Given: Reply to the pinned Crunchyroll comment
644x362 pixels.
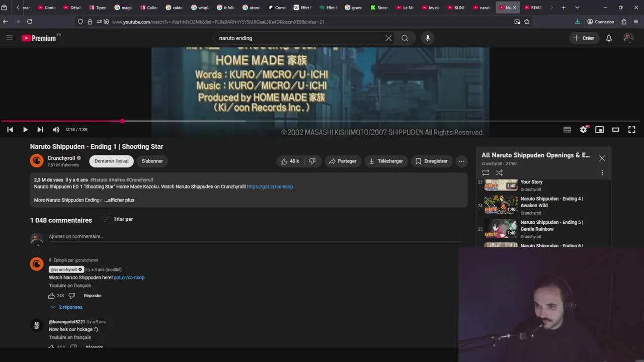Looking at the screenshot, I should (93, 296).
